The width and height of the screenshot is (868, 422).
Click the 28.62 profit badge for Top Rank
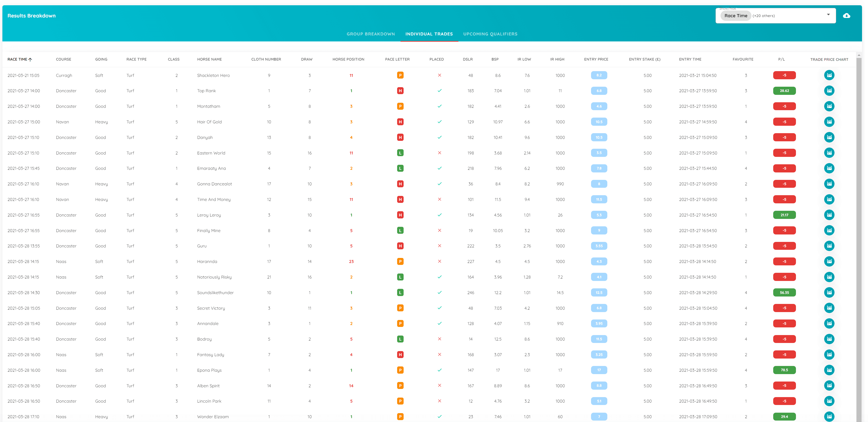tap(784, 91)
